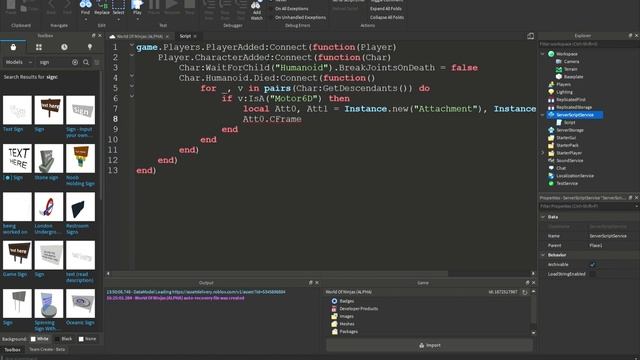Toggle the Archivable property checkbox
Screen dimensions: 640x360
click(x=592, y=264)
